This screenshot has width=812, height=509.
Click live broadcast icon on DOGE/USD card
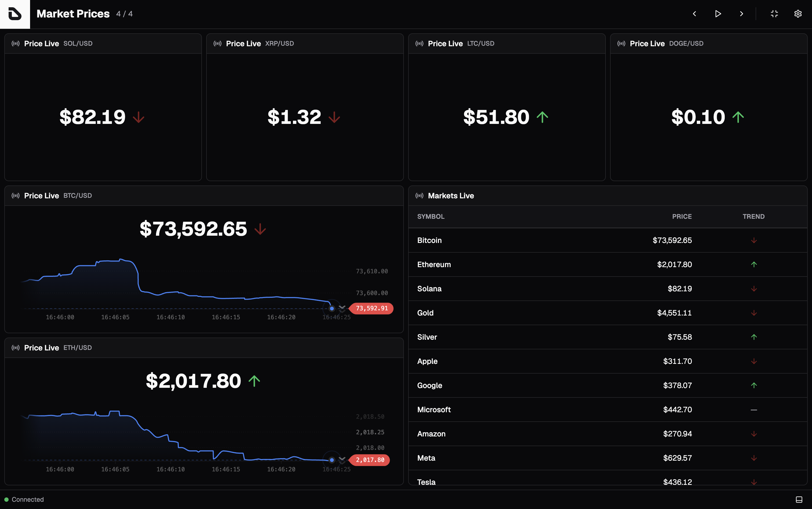[621, 44]
